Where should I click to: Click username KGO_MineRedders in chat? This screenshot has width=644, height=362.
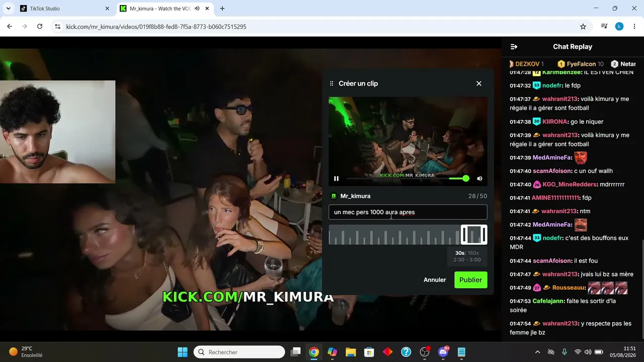[x=571, y=185]
